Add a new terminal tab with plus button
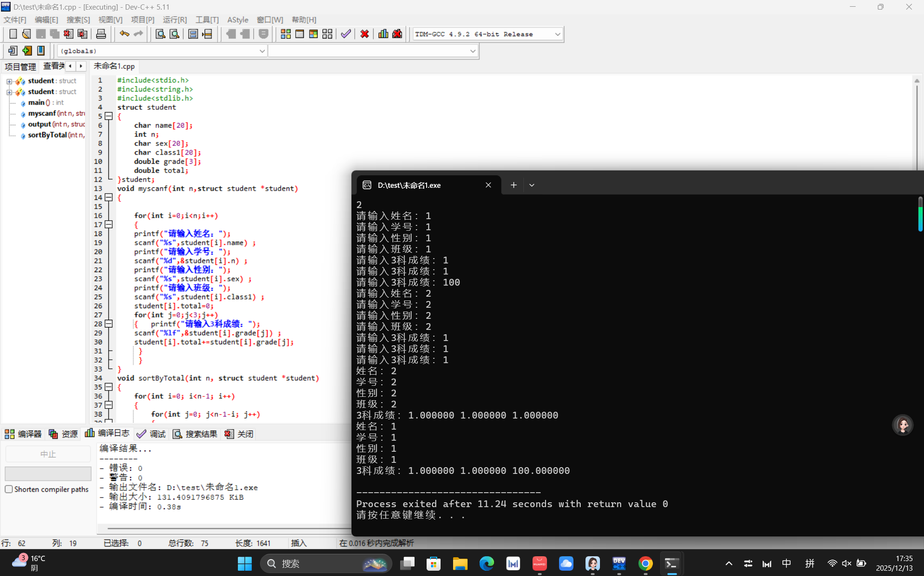 (514, 185)
